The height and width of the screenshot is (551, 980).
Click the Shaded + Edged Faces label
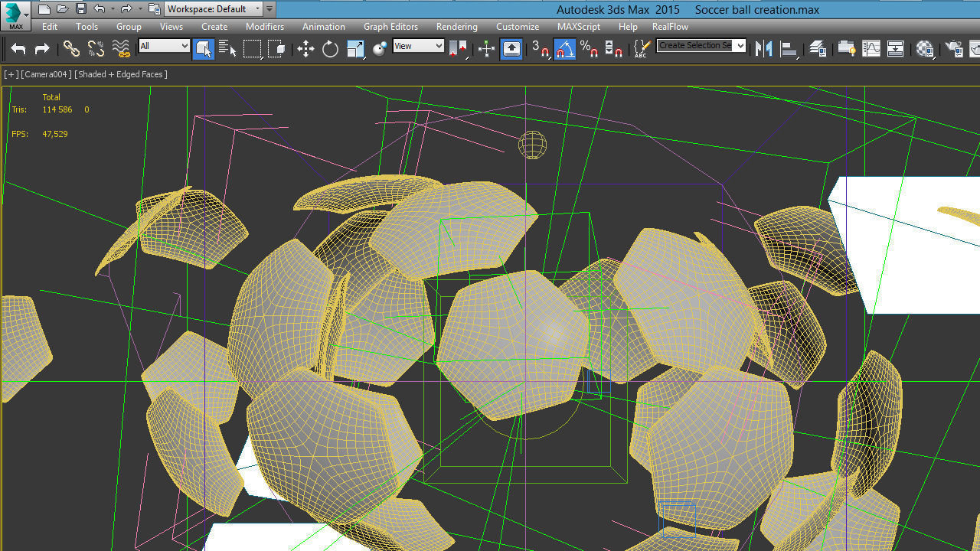(121, 74)
